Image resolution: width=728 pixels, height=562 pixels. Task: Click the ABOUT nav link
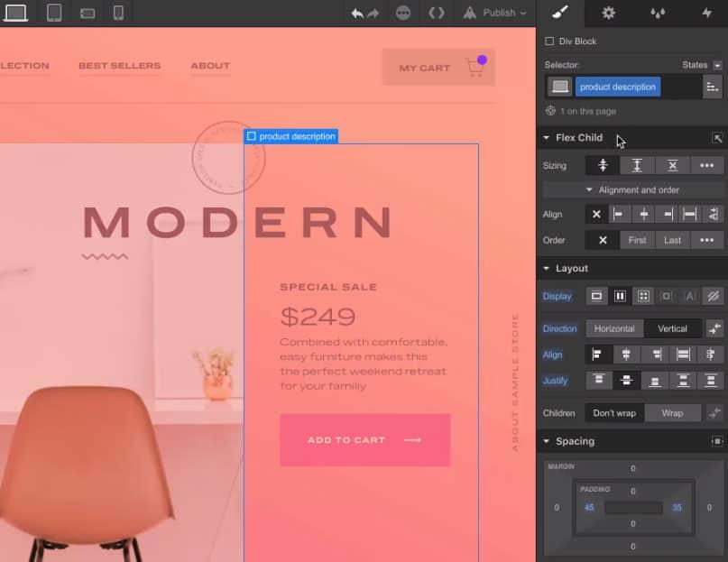point(210,66)
